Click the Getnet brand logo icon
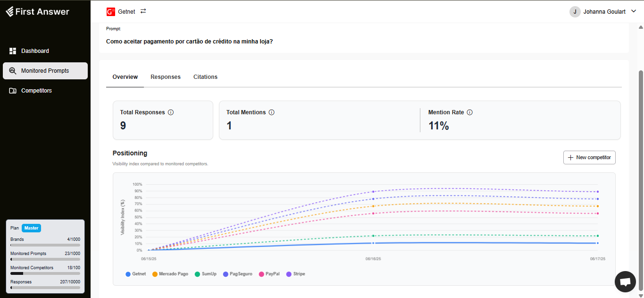644x298 pixels. [111, 12]
